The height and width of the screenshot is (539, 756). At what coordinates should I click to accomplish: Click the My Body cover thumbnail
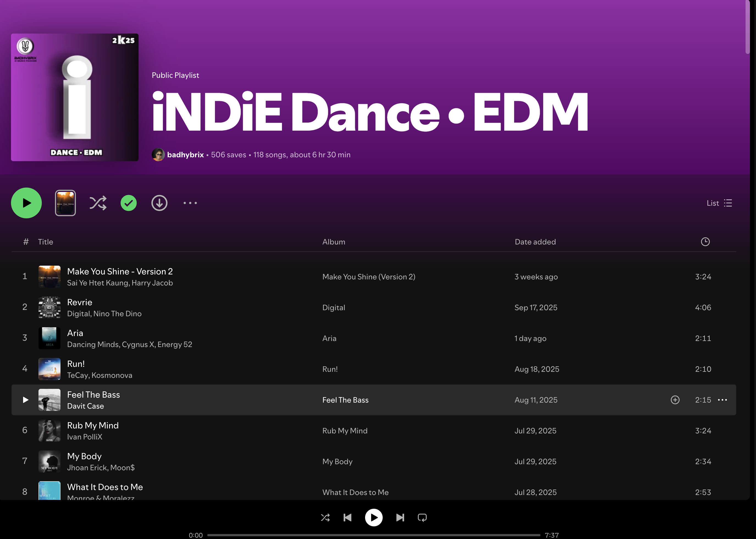[49, 462]
